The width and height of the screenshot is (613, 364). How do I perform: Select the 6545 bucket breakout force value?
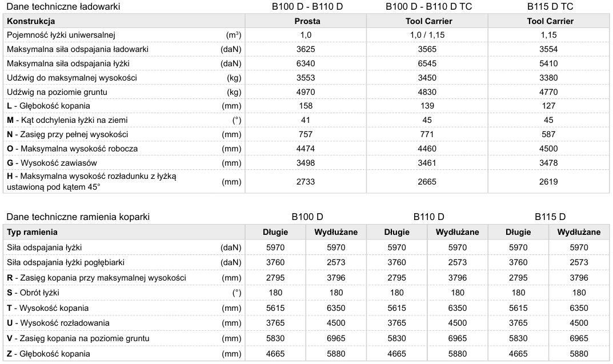tap(427, 63)
